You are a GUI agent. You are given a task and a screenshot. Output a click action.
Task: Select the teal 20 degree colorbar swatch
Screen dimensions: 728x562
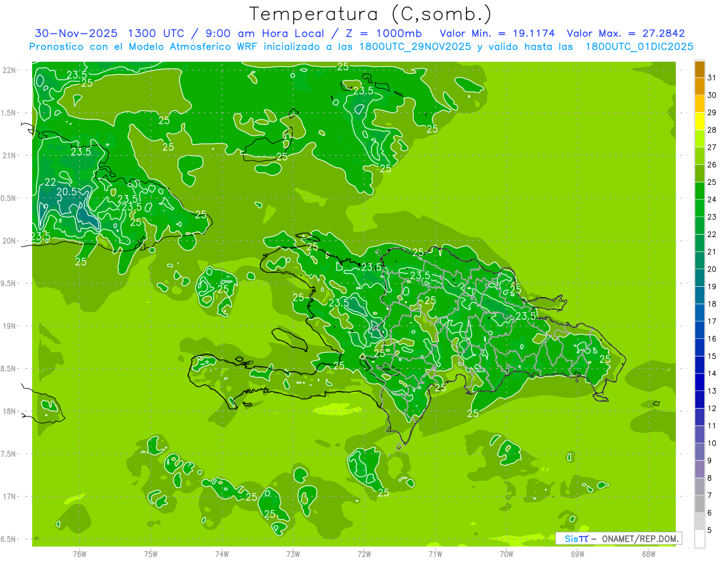(x=699, y=261)
